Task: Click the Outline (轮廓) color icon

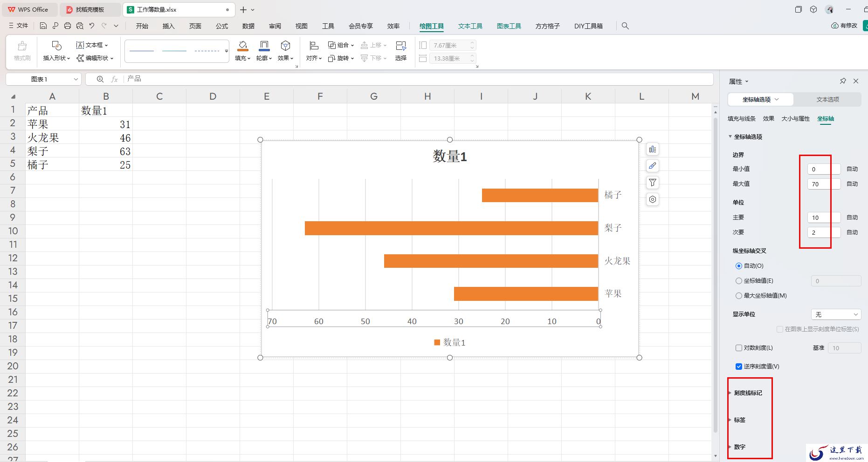Action: pyautogui.click(x=264, y=45)
